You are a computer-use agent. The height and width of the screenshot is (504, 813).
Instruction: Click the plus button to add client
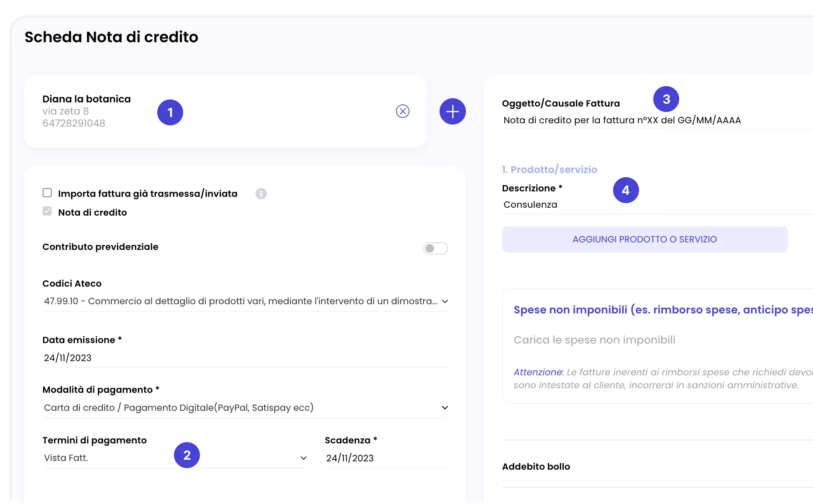click(x=453, y=112)
